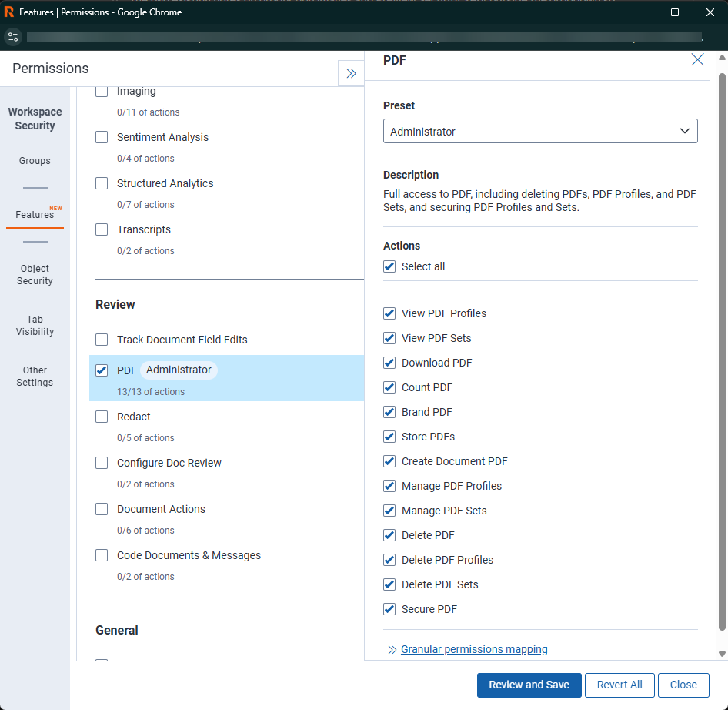Enable Configure Doc Review checkbox
Image resolution: width=728 pixels, height=710 pixels.
(x=102, y=463)
